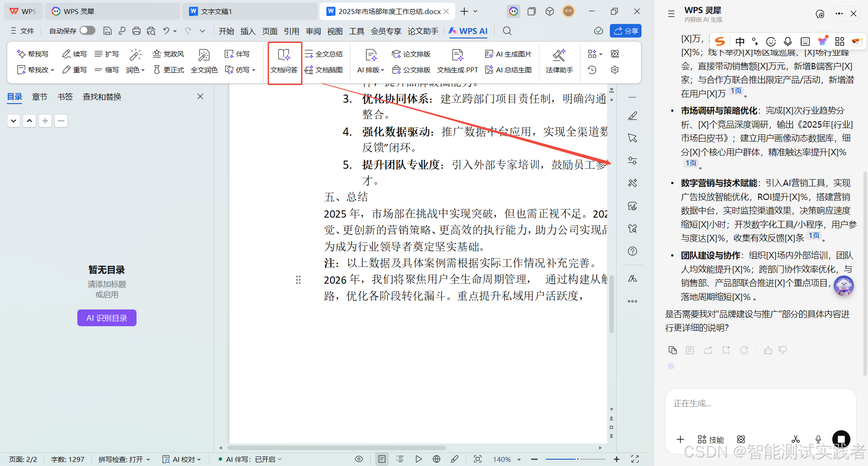Click the AI 识别目录 button
The image size is (868, 466).
tap(107, 317)
